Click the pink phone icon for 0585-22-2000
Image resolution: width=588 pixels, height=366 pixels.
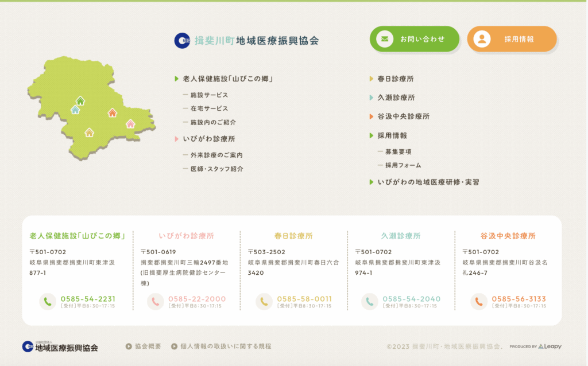click(x=155, y=301)
